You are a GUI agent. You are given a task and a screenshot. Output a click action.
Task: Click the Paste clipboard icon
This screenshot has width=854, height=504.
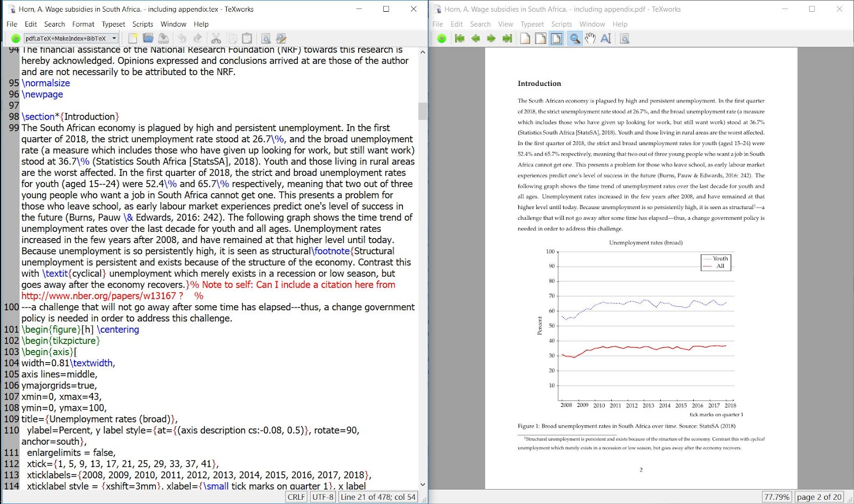(247, 38)
